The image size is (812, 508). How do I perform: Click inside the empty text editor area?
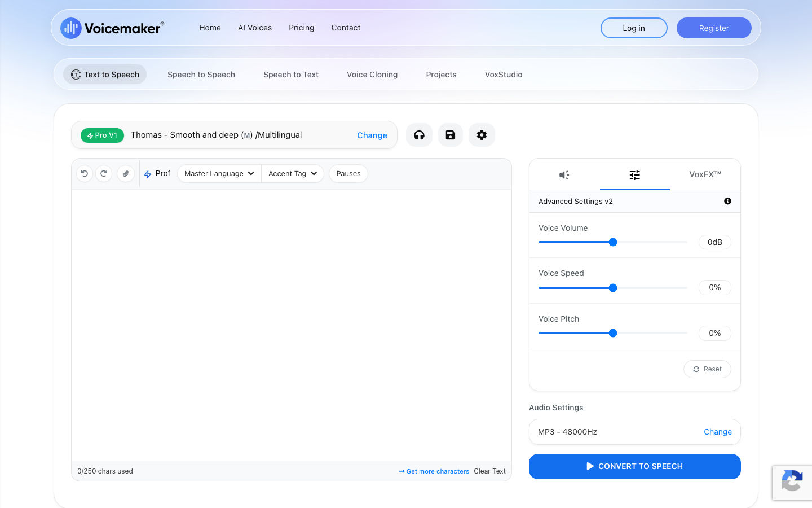292,325
